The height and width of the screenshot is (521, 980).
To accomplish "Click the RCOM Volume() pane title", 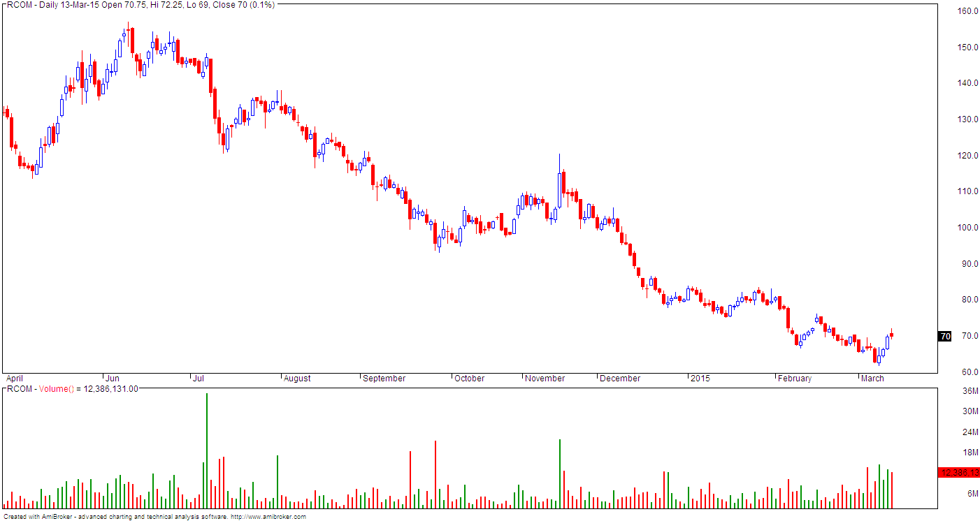I will [72, 389].
